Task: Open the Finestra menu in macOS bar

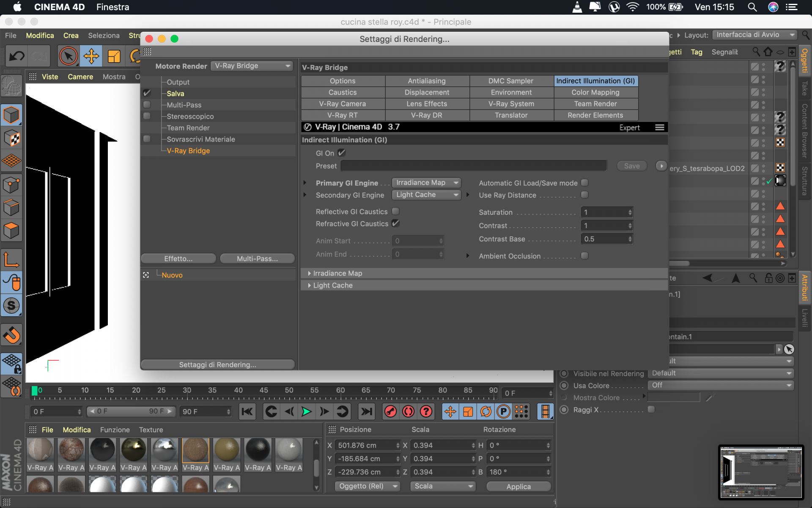Action: click(x=112, y=7)
